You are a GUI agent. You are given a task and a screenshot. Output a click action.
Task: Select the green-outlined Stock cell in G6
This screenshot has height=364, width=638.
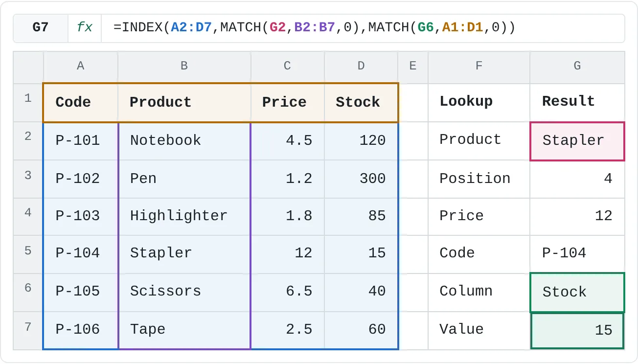(577, 293)
